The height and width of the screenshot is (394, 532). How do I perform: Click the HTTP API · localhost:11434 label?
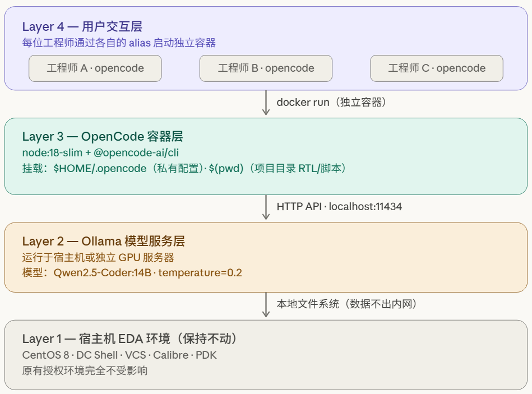tap(339, 206)
